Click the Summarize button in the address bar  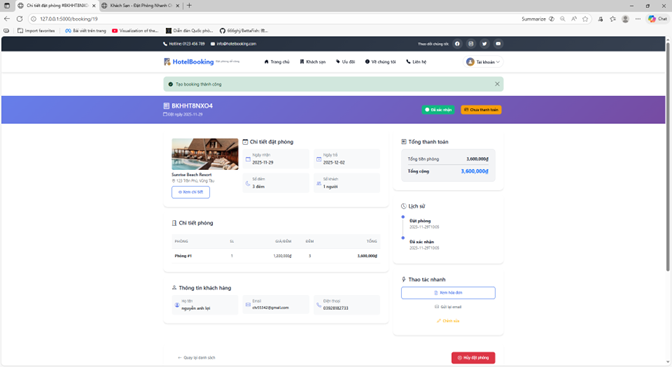[x=537, y=19]
